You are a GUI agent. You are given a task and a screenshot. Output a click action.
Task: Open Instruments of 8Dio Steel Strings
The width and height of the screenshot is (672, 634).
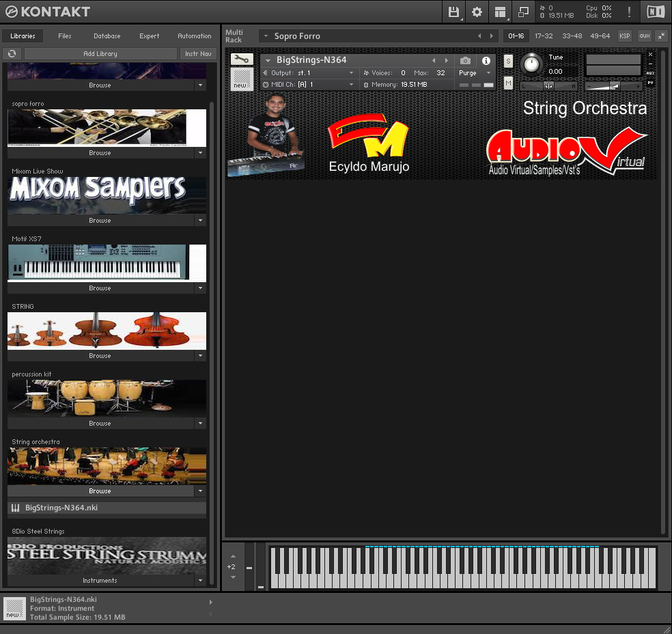coord(100,581)
